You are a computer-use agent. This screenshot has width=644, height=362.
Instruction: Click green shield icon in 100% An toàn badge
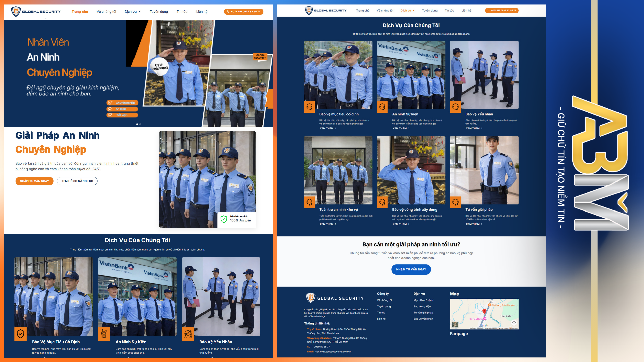224,219
